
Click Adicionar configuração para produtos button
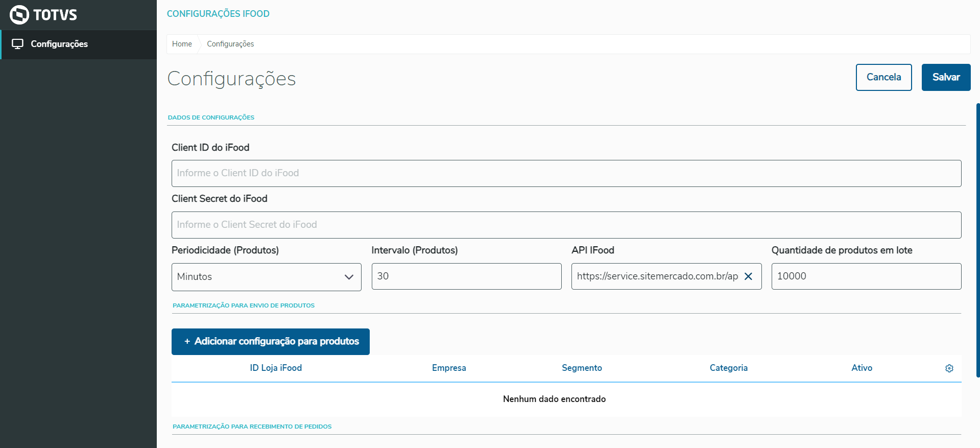(271, 341)
